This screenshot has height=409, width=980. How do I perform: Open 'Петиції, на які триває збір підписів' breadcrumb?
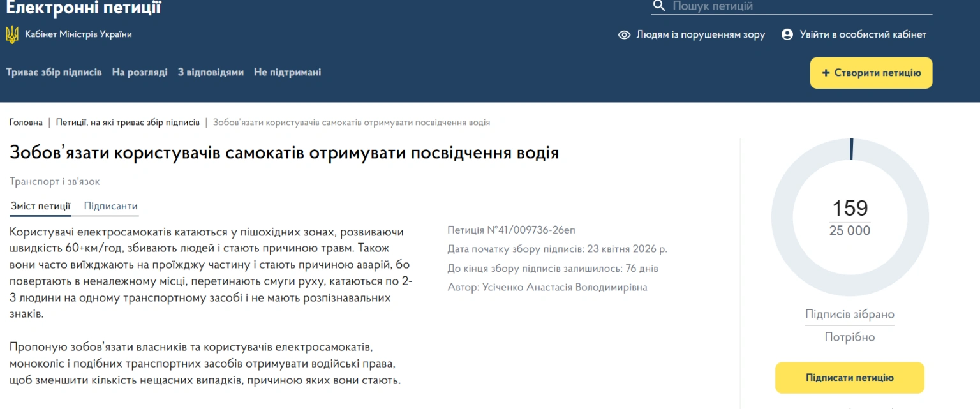point(128,122)
